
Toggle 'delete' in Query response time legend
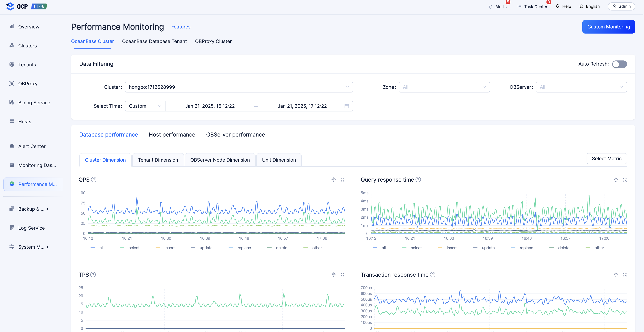[559, 248]
